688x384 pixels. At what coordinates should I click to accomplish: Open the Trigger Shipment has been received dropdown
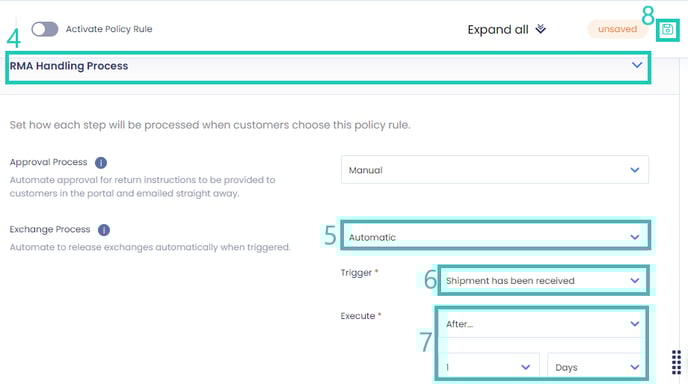[543, 280]
